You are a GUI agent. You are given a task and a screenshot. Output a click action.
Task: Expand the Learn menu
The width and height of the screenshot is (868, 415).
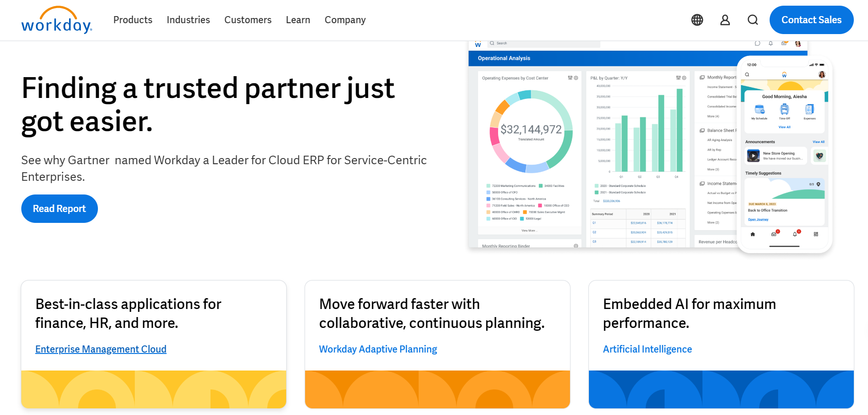[298, 20]
